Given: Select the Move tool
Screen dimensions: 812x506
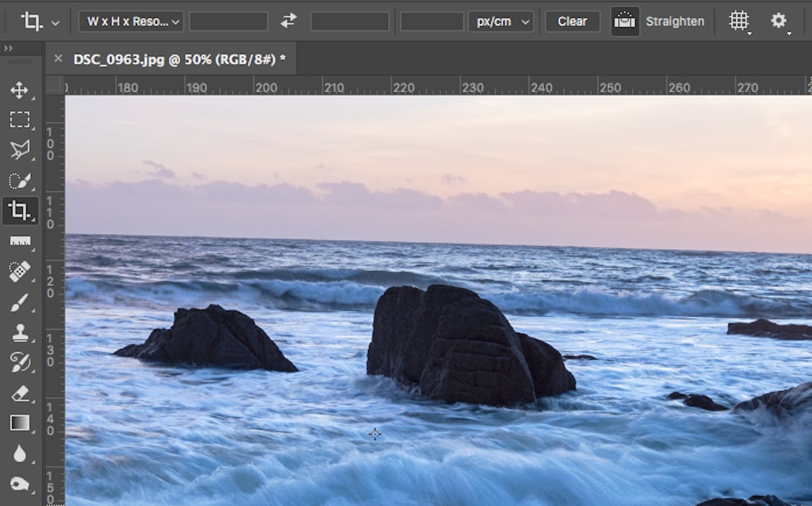Looking at the screenshot, I should [x=20, y=89].
